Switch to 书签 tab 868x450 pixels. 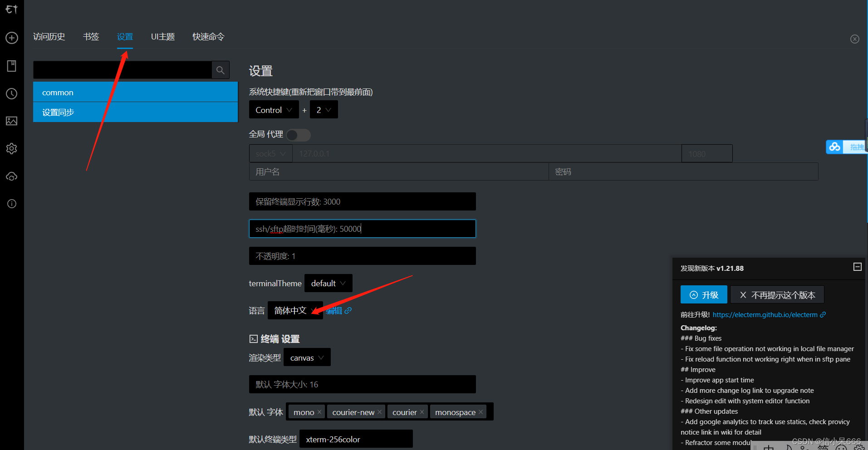point(91,37)
